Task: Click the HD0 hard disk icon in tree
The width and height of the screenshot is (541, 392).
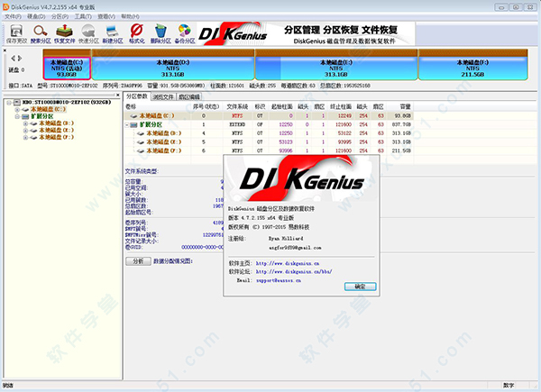Action: (x=17, y=103)
